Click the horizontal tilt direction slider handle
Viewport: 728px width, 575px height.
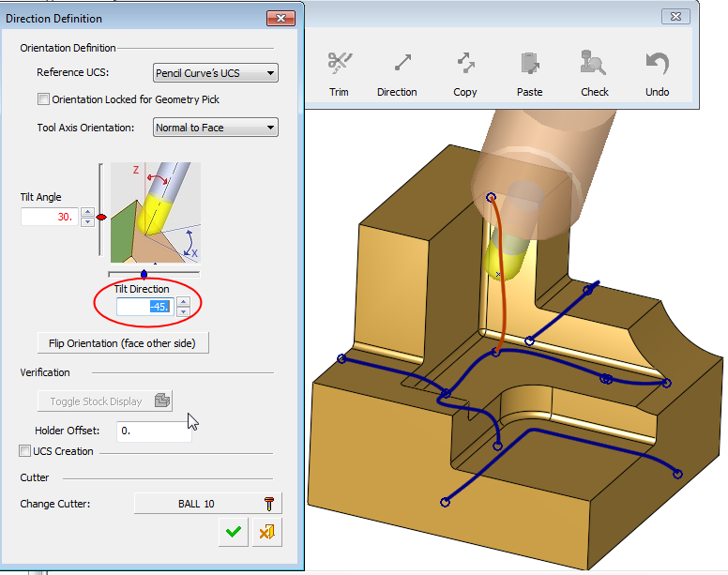144,274
